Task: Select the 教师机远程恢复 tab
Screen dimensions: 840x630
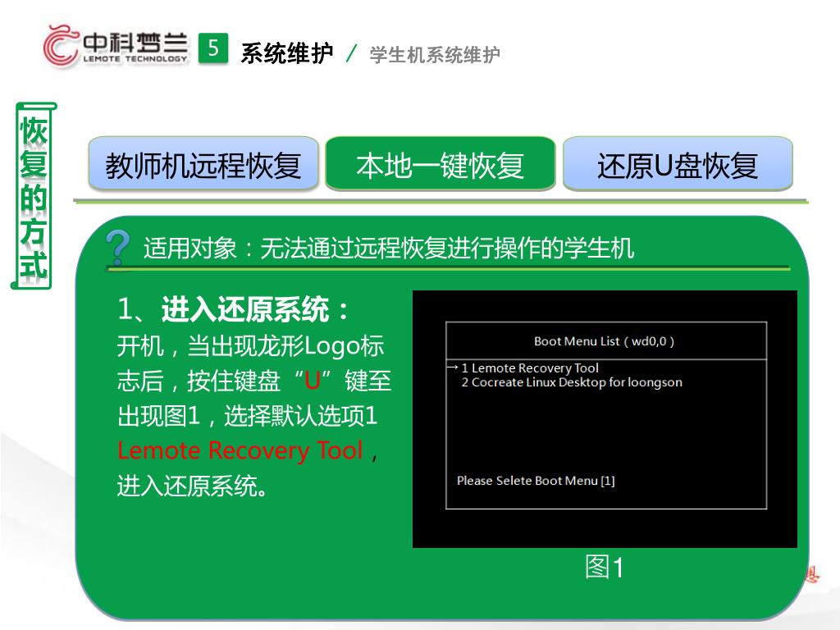Action: [203, 164]
